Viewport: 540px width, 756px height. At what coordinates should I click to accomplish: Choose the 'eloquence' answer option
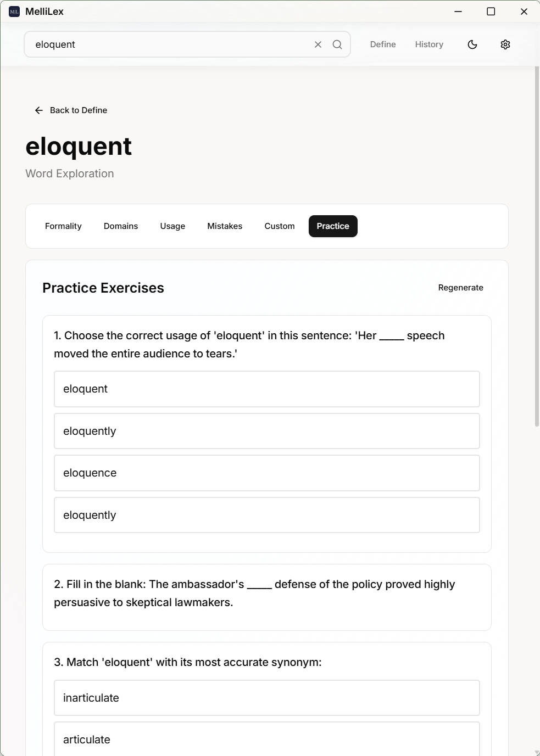[267, 473]
